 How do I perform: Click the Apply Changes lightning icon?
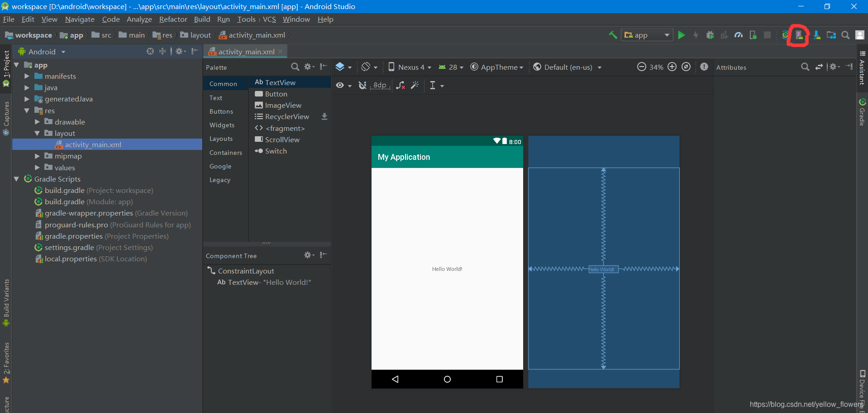click(x=696, y=35)
